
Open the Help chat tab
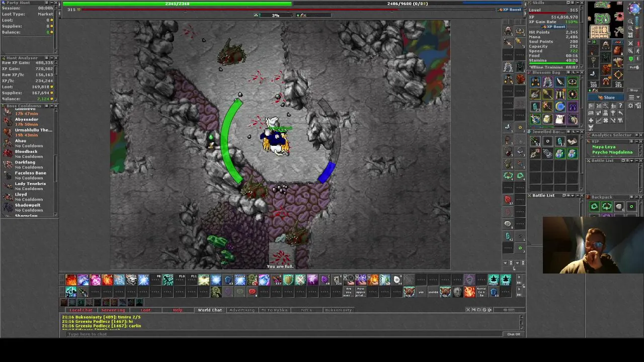click(178, 310)
